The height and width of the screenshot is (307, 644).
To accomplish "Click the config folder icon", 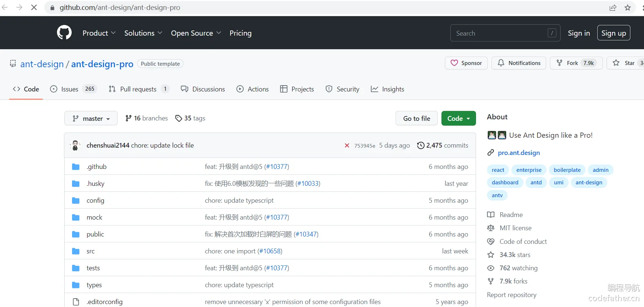I will point(76,201).
